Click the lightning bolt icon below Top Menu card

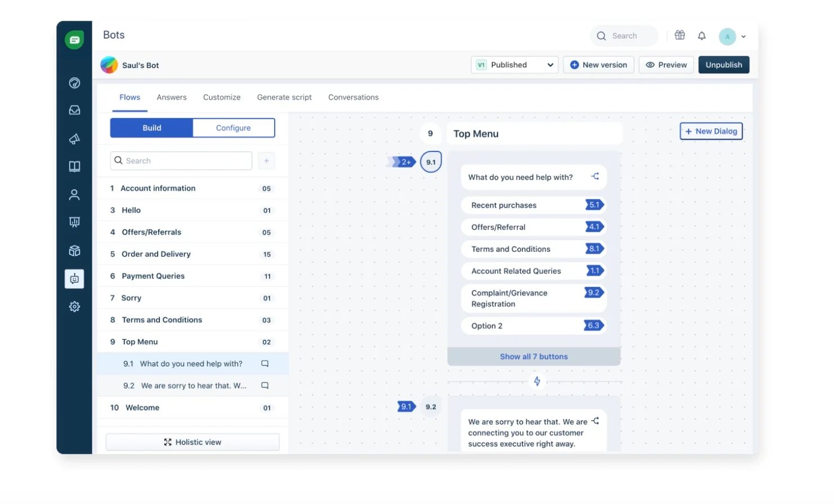pyautogui.click(x=537, y=381)
